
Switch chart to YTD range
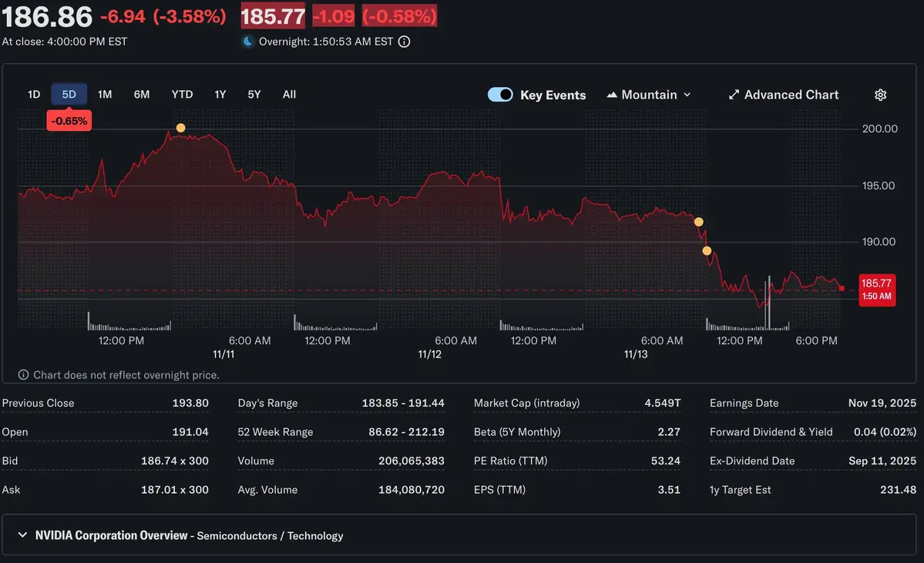(182, 94)
